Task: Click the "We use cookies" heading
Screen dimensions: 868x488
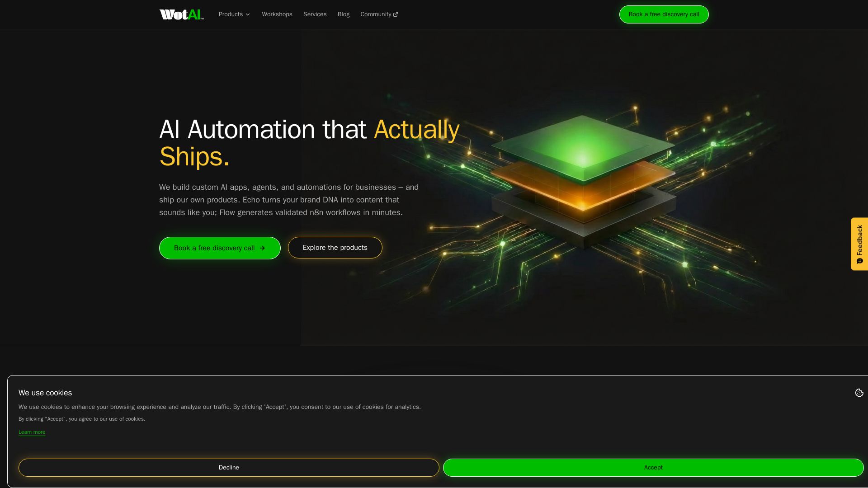Action: (x=45, y=393)
